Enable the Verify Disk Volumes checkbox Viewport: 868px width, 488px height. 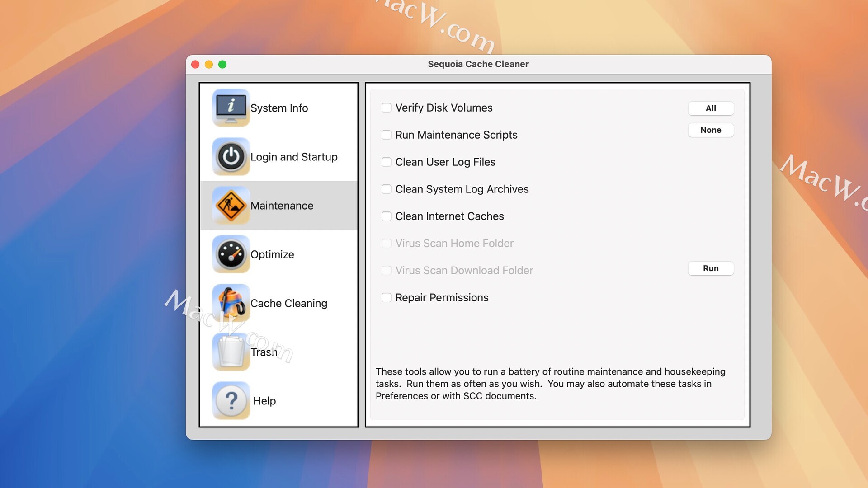tap(387, 108)
